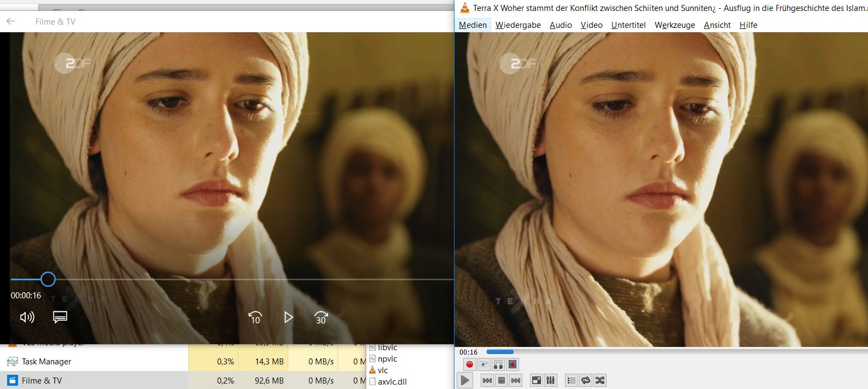Toggle shuffle random playback in VLC
The image size is (868, 389).
[600, 380]
